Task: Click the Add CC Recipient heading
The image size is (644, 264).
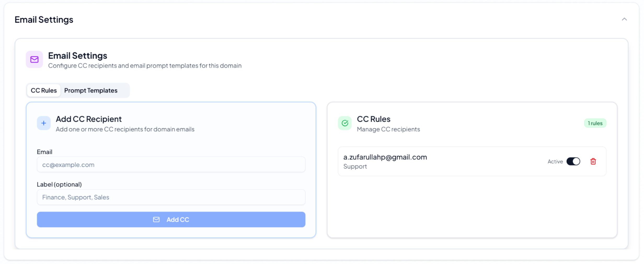Action: click(89, 119)
